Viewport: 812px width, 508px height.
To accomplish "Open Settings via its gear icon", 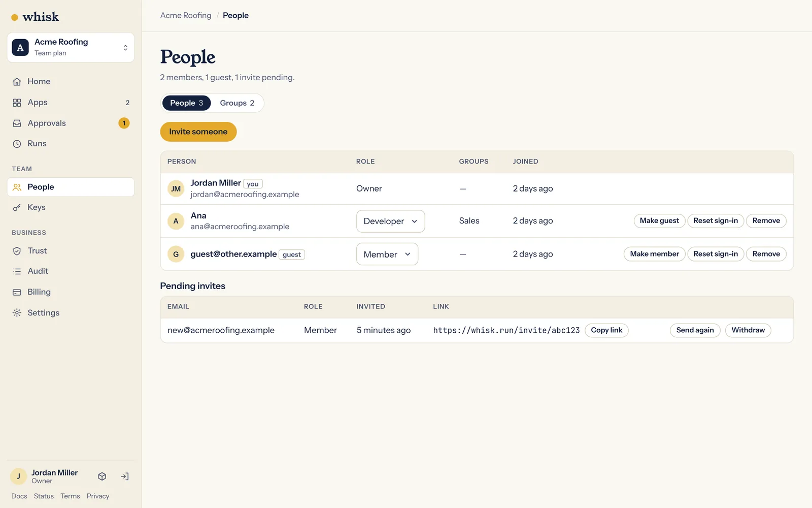I will coord(17,313).
